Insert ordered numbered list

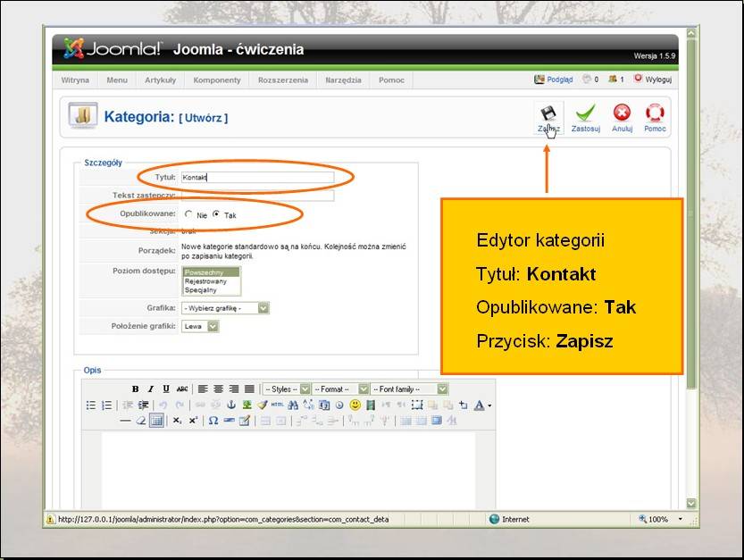point(107,405)
